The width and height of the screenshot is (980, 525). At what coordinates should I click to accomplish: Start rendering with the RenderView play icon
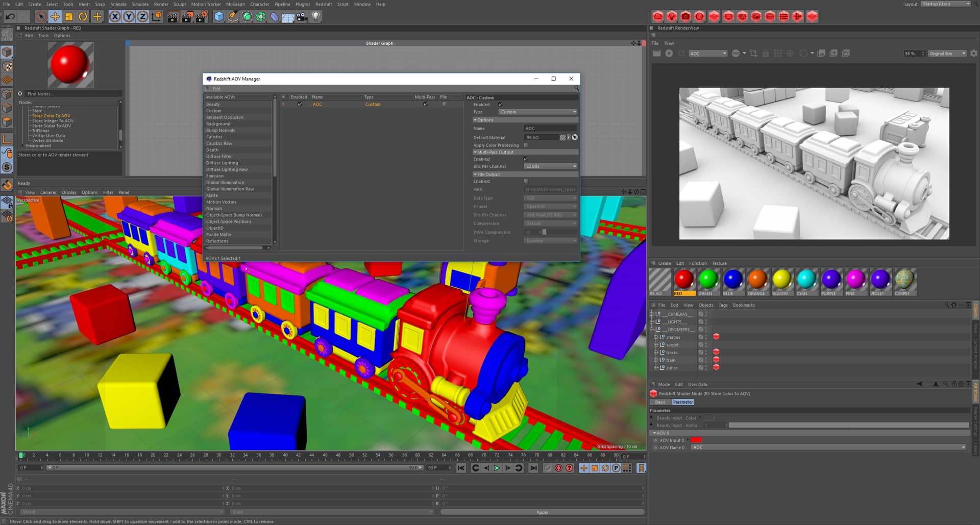[x=669, y=53]
